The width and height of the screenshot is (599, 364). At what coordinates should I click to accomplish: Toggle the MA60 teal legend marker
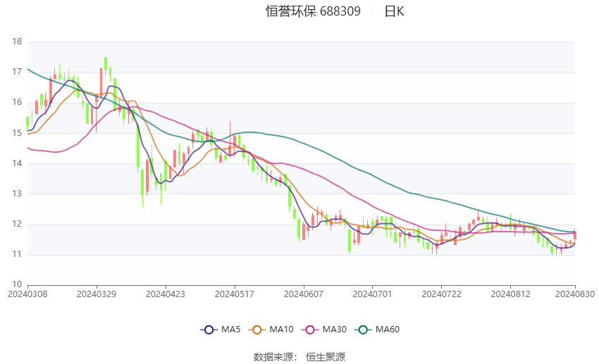coord(362,330)
